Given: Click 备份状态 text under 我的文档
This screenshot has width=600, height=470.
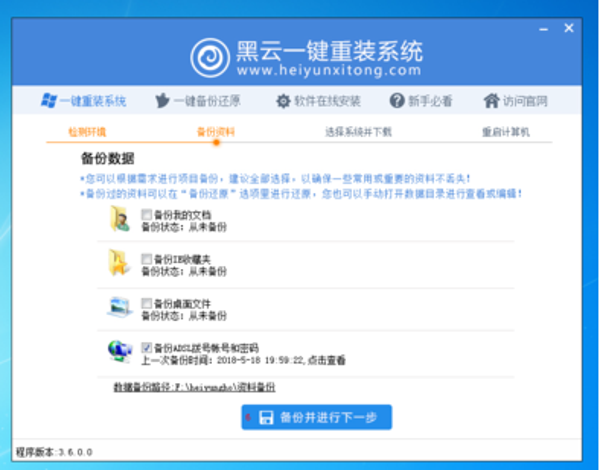Looking at the screenshot, I should coord(184,227).
